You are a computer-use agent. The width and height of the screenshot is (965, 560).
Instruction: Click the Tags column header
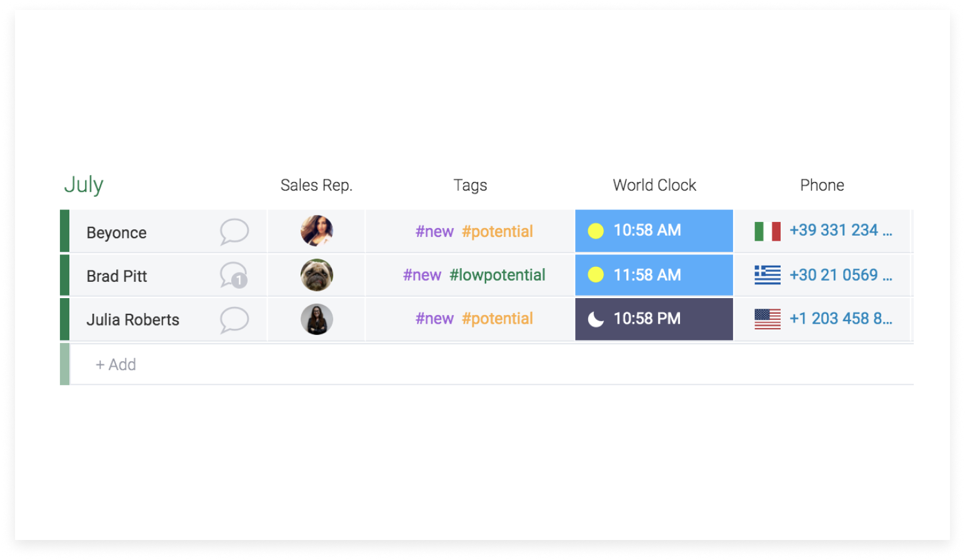(x=470, y=185)
